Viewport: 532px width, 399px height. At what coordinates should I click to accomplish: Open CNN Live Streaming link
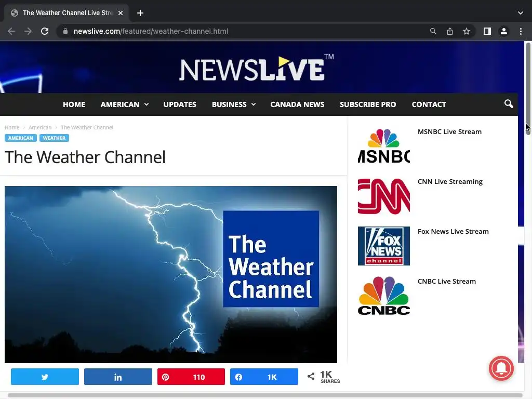pyautogui.click(x=450, y=181)
